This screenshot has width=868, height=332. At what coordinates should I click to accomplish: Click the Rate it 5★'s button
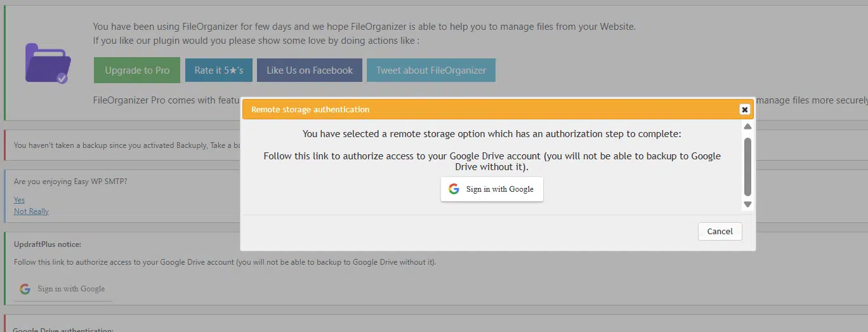tap(219, 70)
